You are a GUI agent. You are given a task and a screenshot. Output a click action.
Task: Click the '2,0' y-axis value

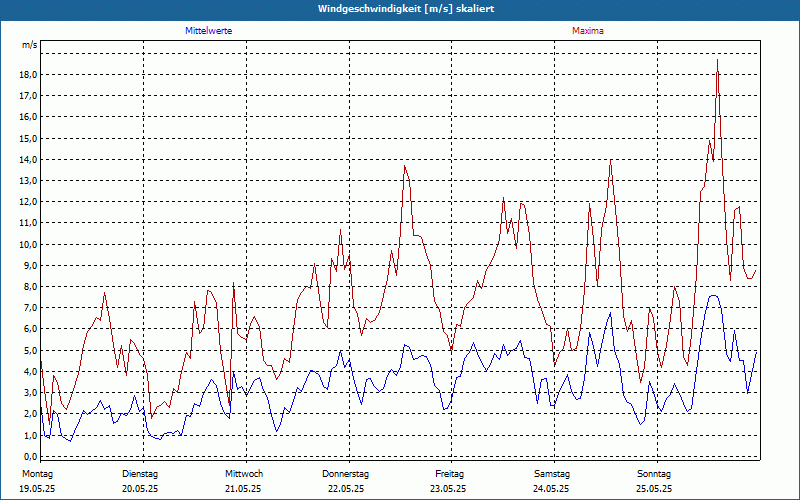click(30, 413)
